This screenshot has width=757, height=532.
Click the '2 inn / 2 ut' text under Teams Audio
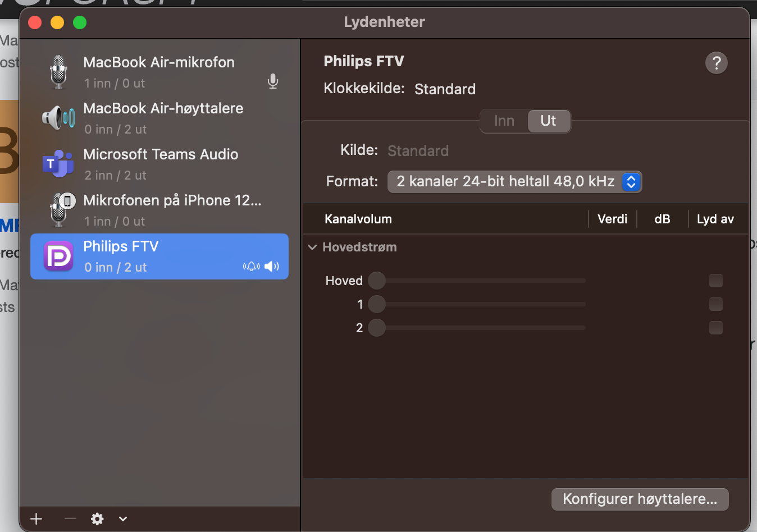116,175
